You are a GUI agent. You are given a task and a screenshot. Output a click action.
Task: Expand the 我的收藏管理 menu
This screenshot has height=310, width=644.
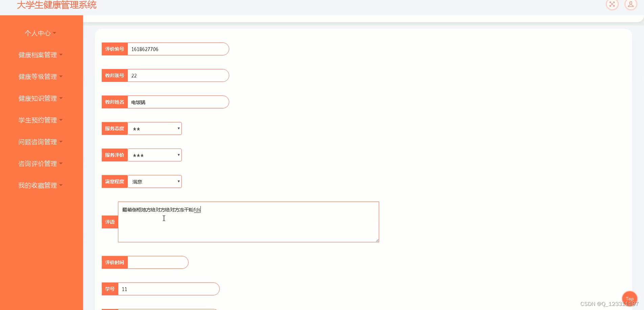pyautogui.click(x=41, y=185)
